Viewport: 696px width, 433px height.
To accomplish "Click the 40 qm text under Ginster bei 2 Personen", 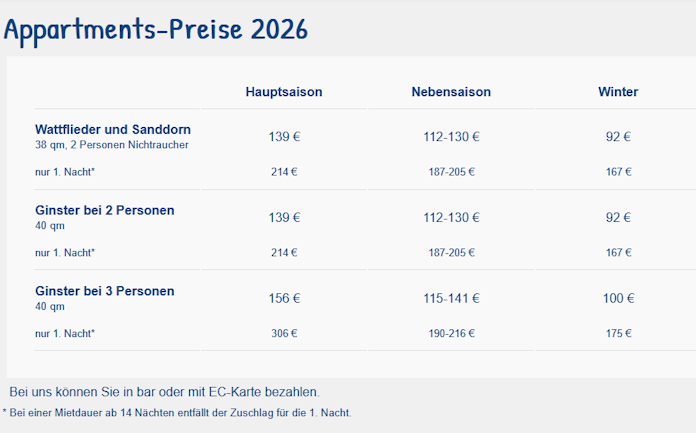I will (50, 226).
